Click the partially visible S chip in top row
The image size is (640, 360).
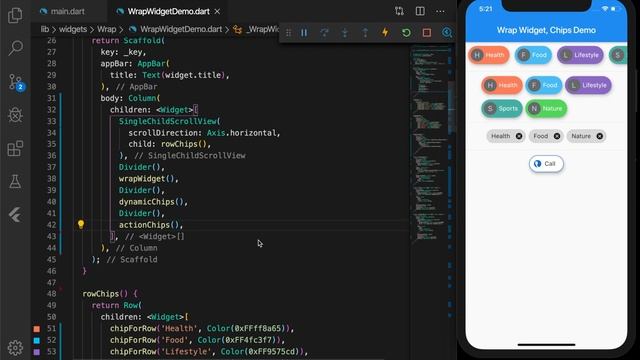pos(618,55)
